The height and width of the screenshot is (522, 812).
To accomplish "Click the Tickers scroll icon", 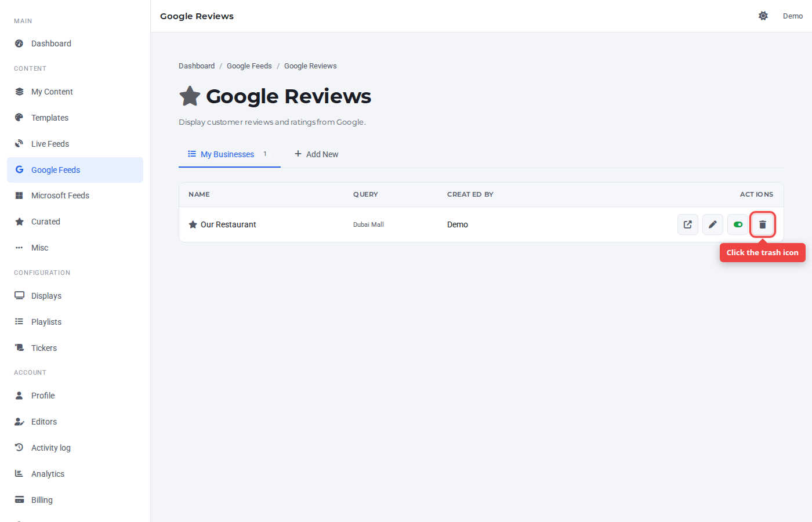I will [x=19, y=348].
